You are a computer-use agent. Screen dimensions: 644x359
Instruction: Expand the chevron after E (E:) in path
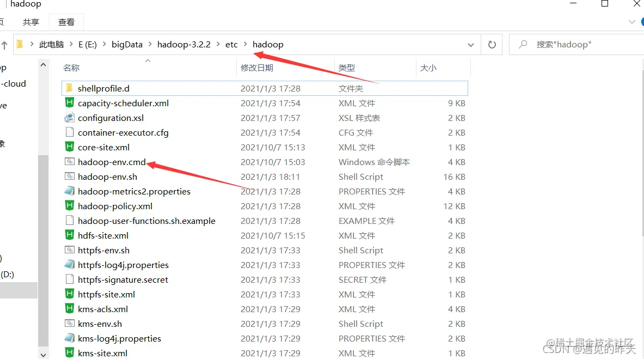[x=105, y=44]
